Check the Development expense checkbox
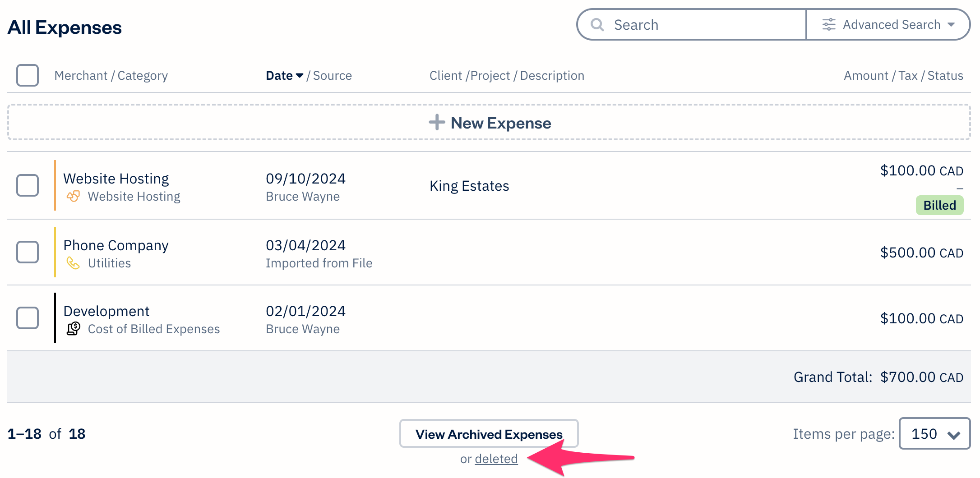The image size is (980, 478). (27, 318)
